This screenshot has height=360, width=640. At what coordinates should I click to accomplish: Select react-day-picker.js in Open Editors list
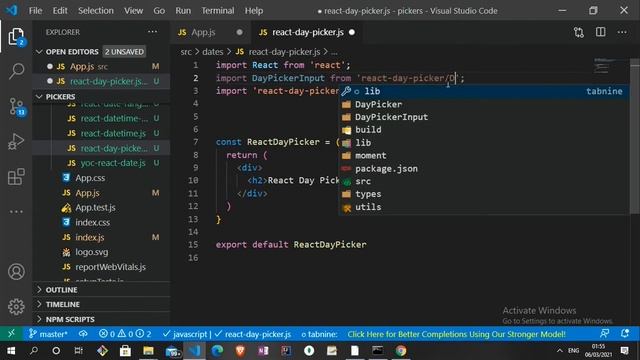point(101,81)
